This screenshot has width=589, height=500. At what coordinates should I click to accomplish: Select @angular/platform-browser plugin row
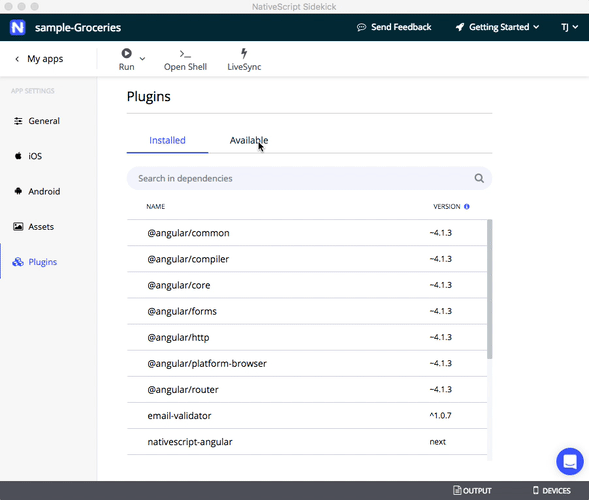pos(307,363)
